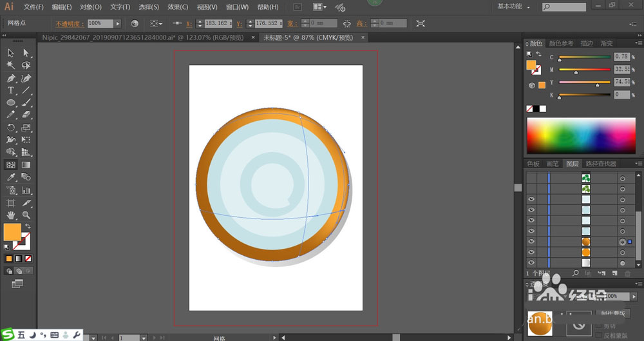Open the Arrange Documents dropdown
644x341 pixels.
[319, 7]
